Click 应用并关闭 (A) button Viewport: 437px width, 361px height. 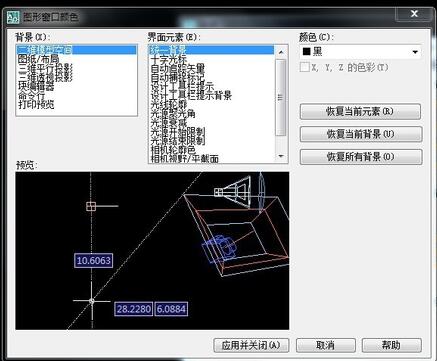(x=251, y=345)
